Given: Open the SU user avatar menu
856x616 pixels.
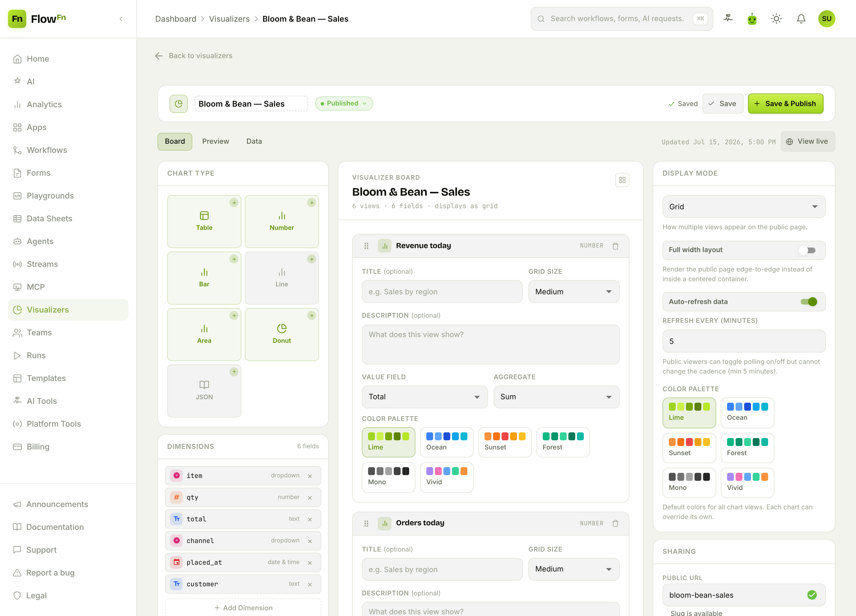Looking at the screenshot, I should click(x=827, y=19).
